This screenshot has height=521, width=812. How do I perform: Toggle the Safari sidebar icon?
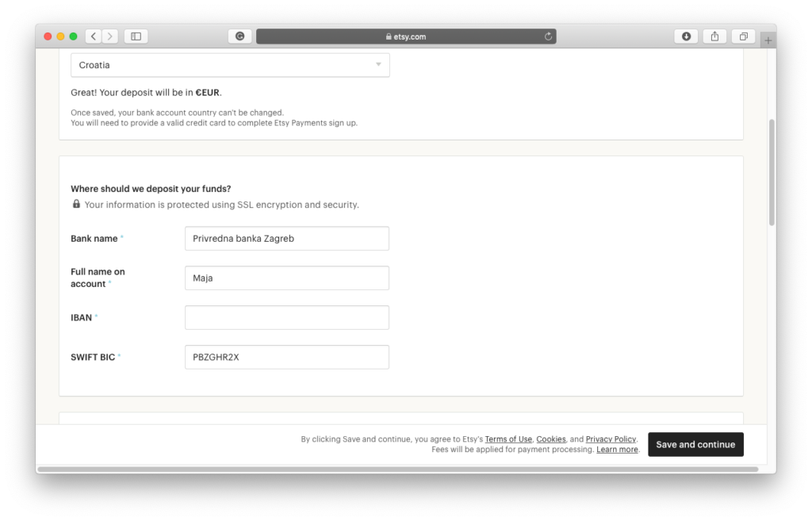(x=136, y=36)
